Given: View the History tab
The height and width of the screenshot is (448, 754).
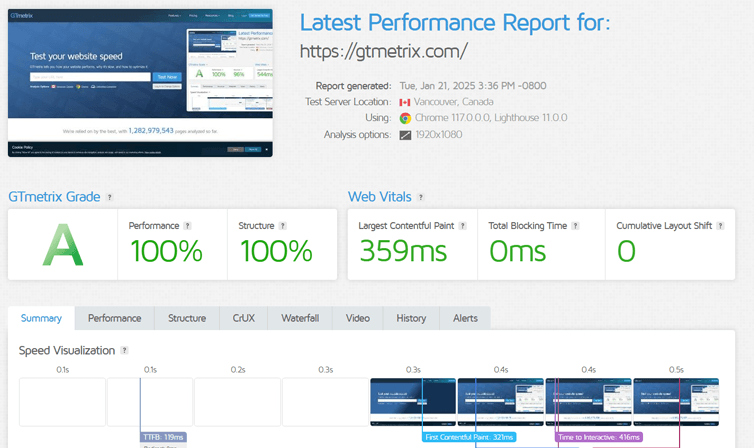Looking at the screenshot, I should click(411, 318).
